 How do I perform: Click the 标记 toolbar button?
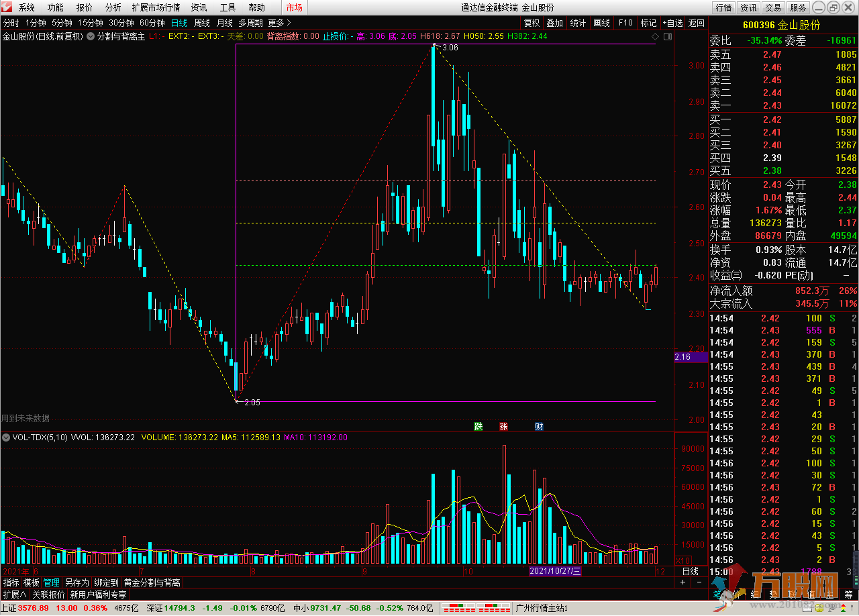[648, 23]
